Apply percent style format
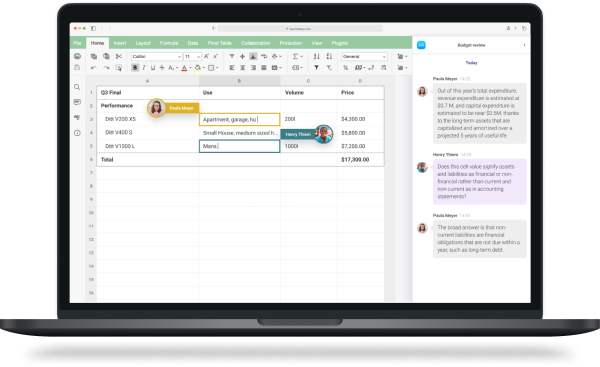Screen dimensions: 600x367 (346, 68)
